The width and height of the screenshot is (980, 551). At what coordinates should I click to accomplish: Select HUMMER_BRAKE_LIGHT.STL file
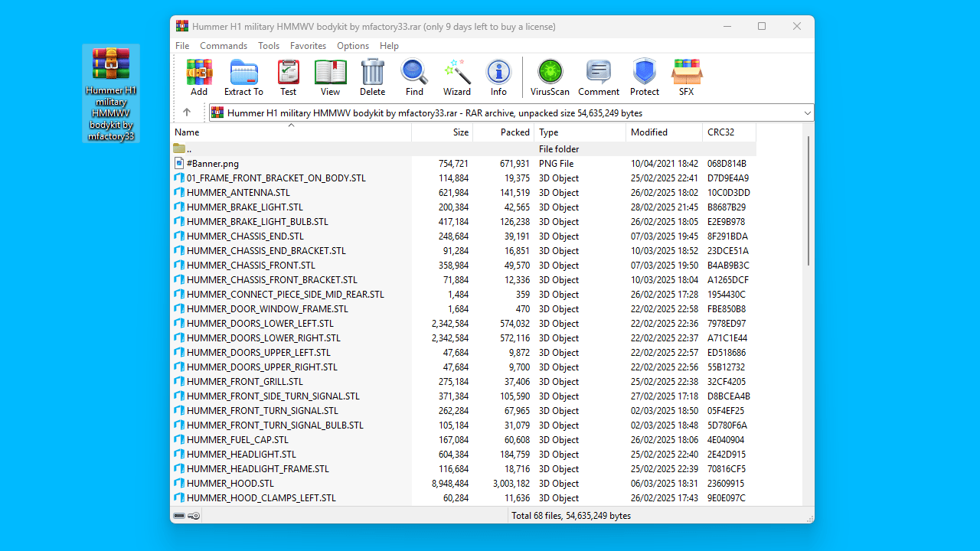[x=244, y=207]
